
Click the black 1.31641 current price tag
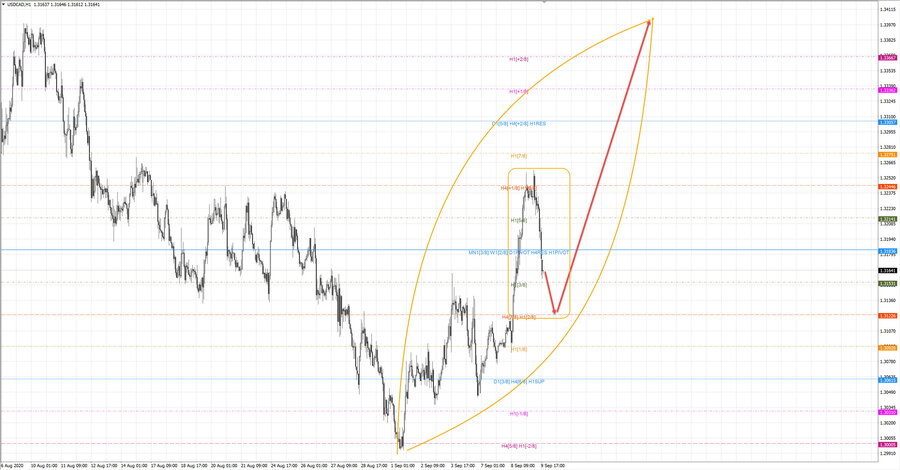889,270
